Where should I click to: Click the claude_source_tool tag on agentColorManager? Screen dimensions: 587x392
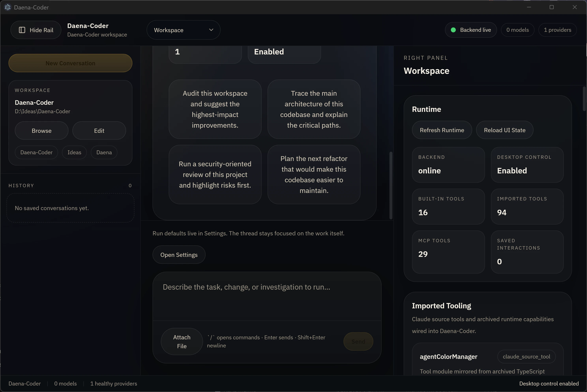pyautogui.click(x=526, y=357)
